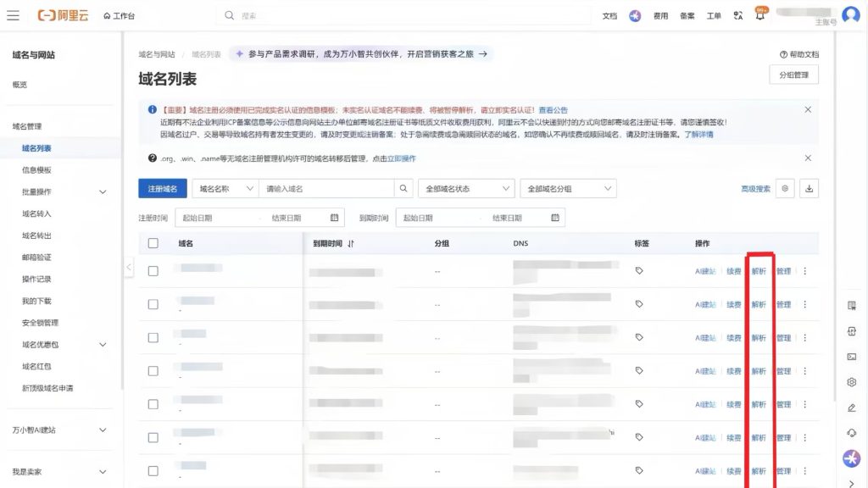Click the blue 注册域名 button
The image size is (868, 488).
coord(162,189)
